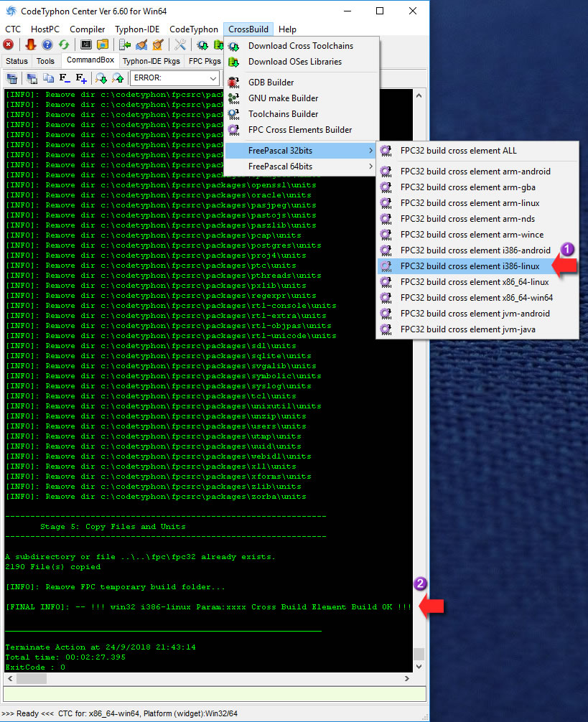Close the CrossBuild menu from the menu bar

pos(248,29)
